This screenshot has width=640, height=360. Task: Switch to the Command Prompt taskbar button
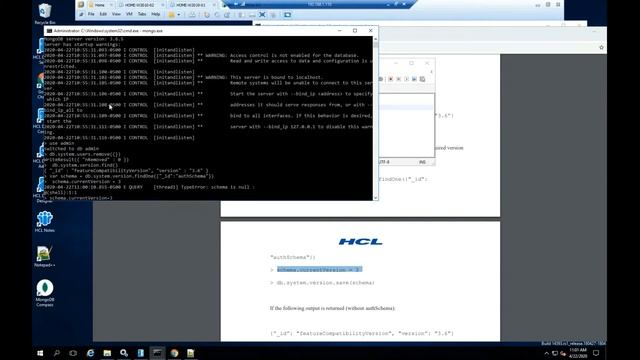157,353
